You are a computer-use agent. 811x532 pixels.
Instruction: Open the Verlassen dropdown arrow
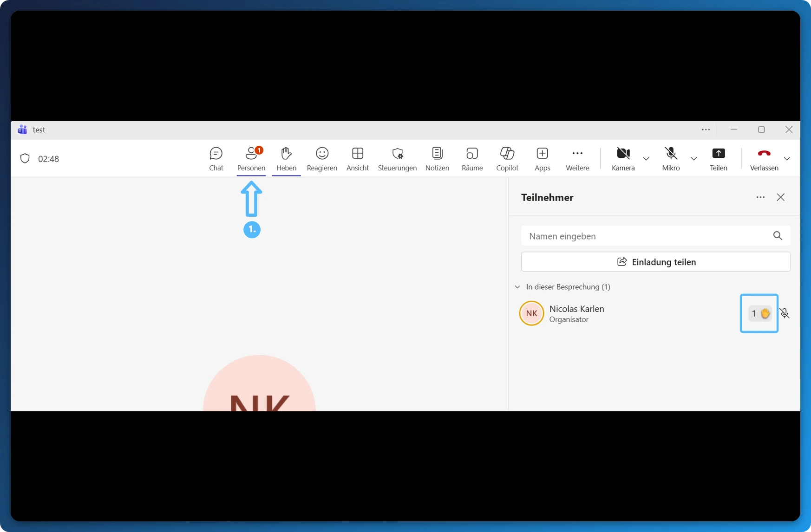(x=788, y=159)
